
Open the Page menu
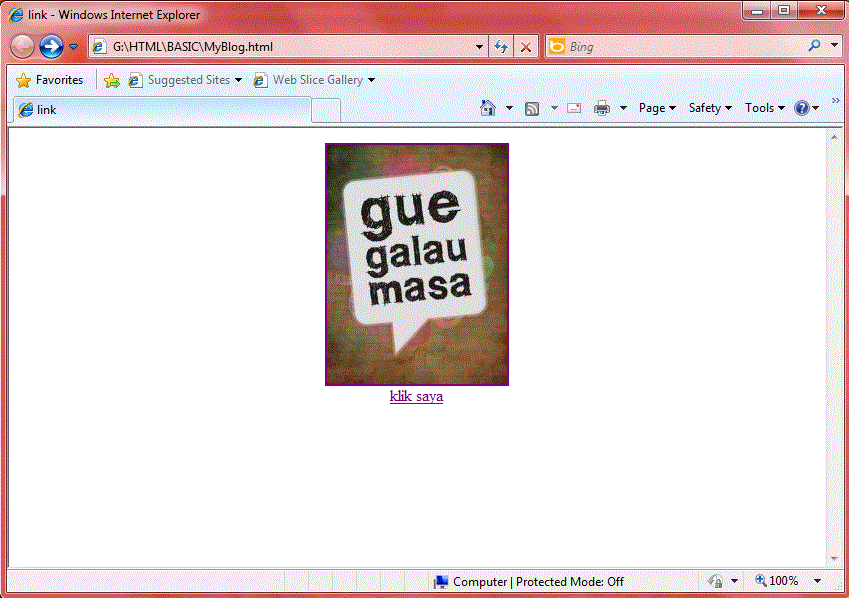(x=657, y=108)
